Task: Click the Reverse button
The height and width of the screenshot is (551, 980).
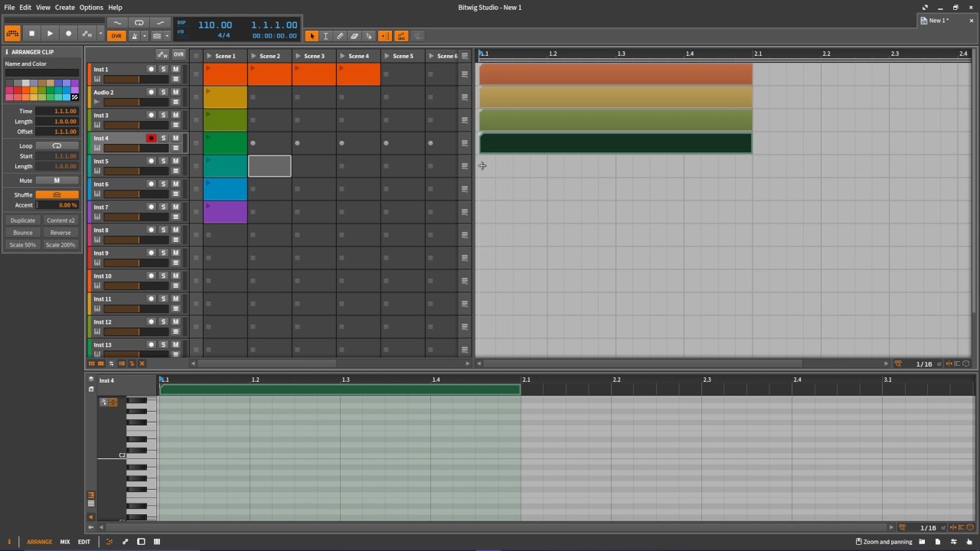Action: point(60,233)
